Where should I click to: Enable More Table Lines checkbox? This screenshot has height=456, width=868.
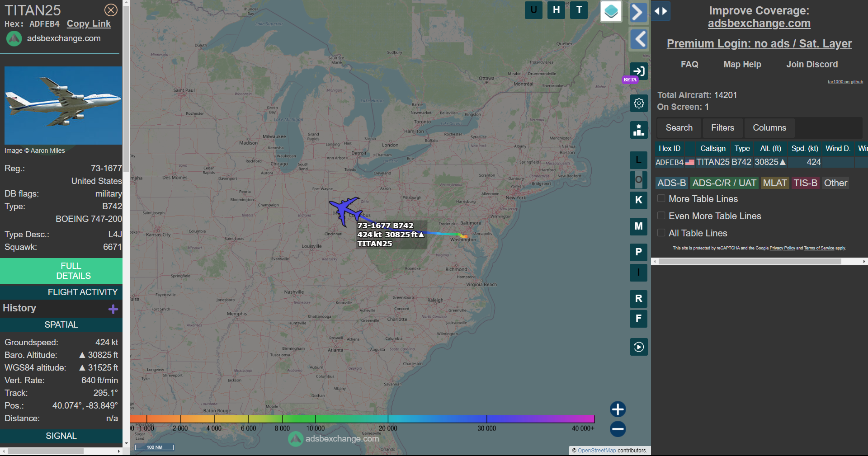tap(661, 198)
